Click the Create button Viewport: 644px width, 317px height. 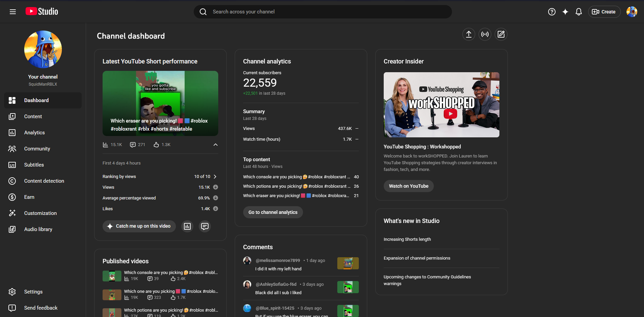604,12
